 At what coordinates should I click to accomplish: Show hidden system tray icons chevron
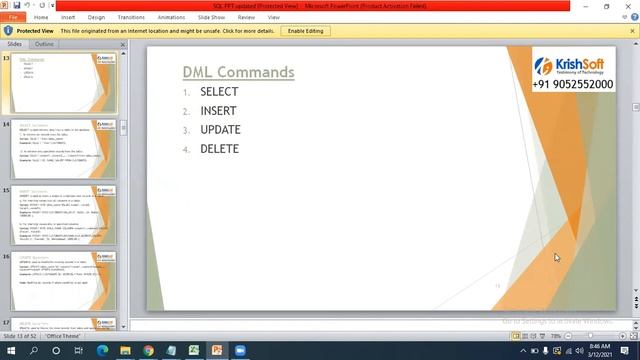tap(523, 351)
